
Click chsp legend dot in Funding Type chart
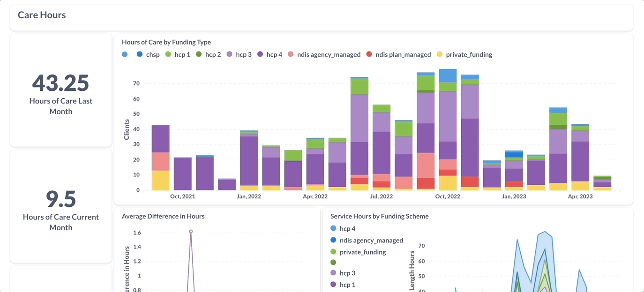[x=140, y=55]
